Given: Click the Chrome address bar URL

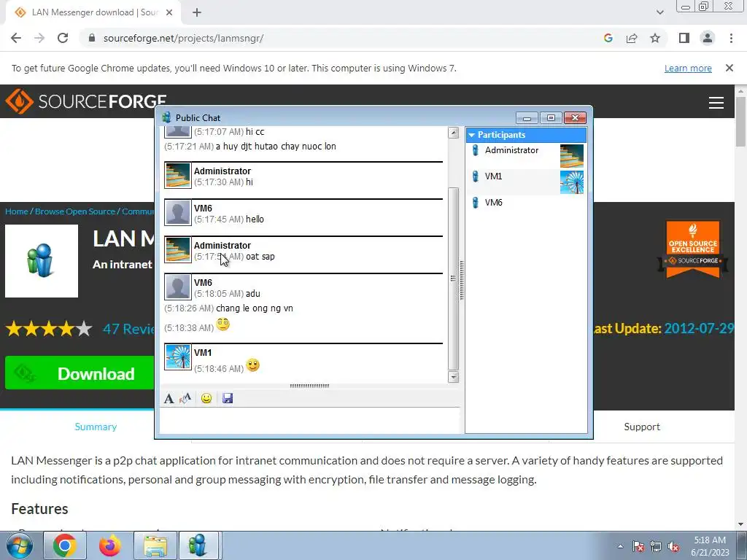Looking at the screenshot, I should coord(183,38).
